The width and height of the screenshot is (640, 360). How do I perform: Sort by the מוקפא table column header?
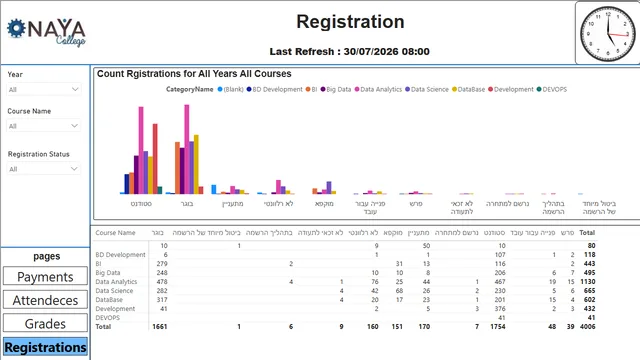click(x=393, y=233)
